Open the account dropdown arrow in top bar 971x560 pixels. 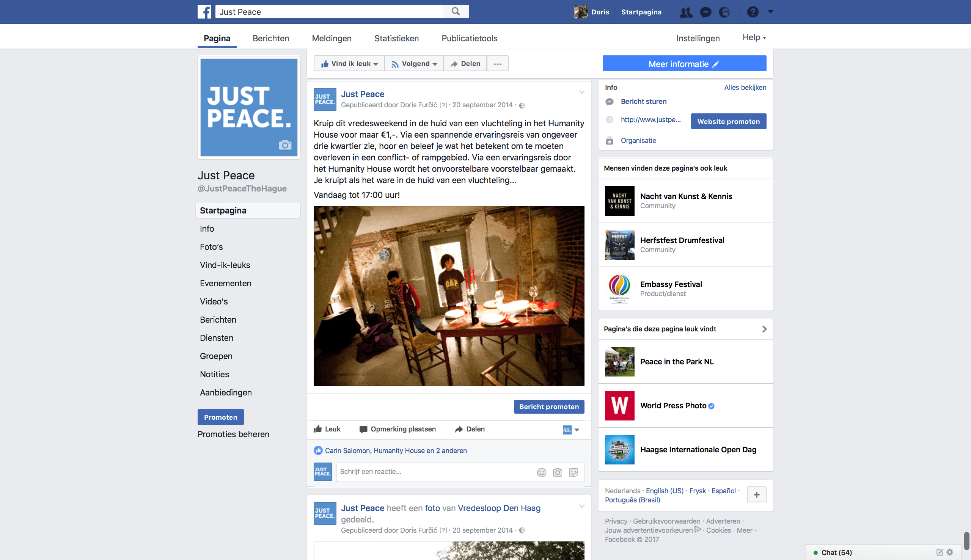point(771,11)
